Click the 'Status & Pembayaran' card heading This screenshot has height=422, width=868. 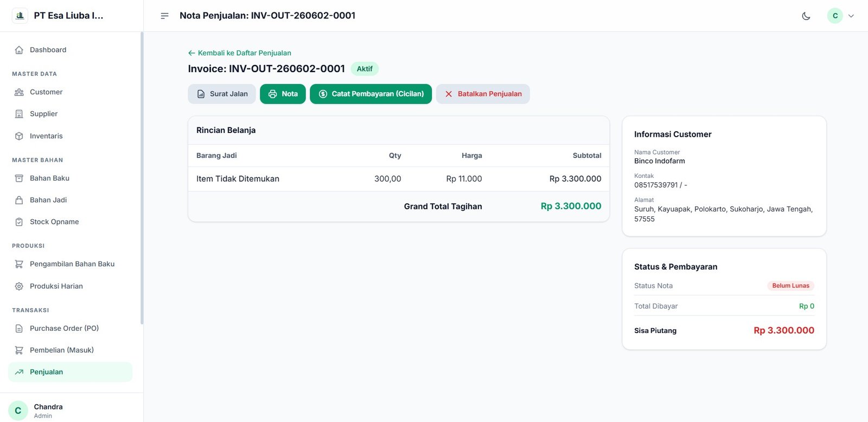pyautogui.click(x=675, y=267)
